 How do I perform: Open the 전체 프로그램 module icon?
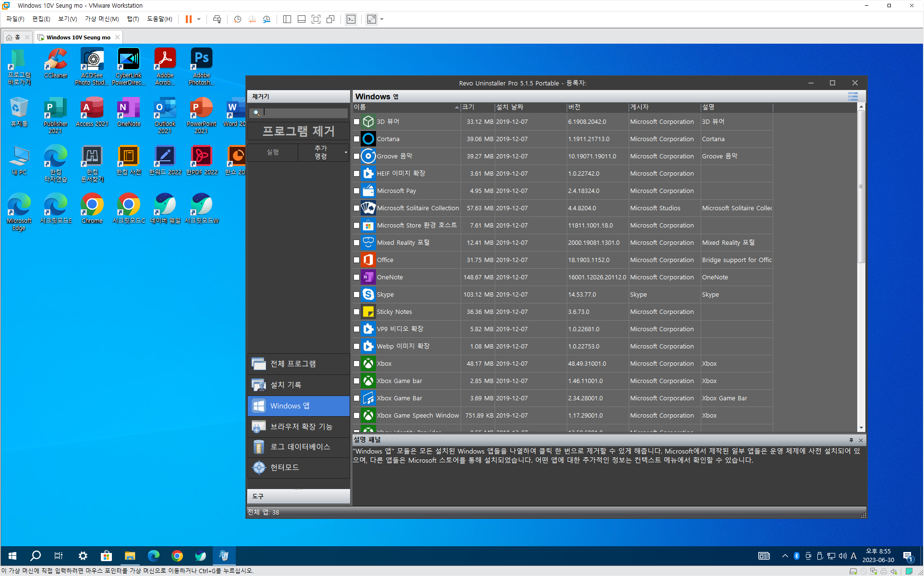pos(259,364)
